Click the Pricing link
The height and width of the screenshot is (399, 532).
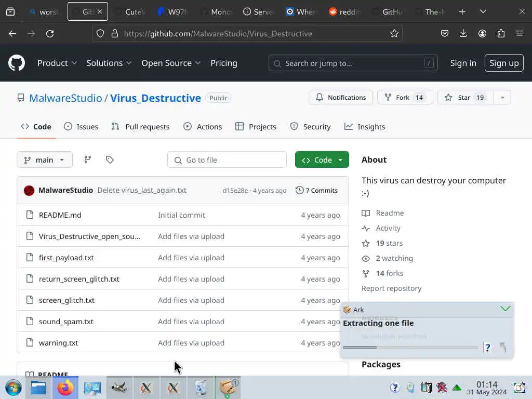click(x=223, y=63)
